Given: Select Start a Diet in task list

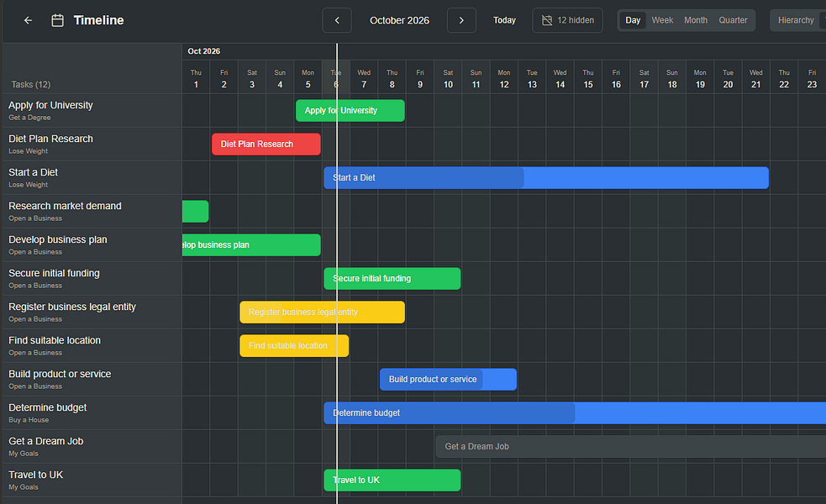Looking at the screenshot, I should (x=33, y=173).
